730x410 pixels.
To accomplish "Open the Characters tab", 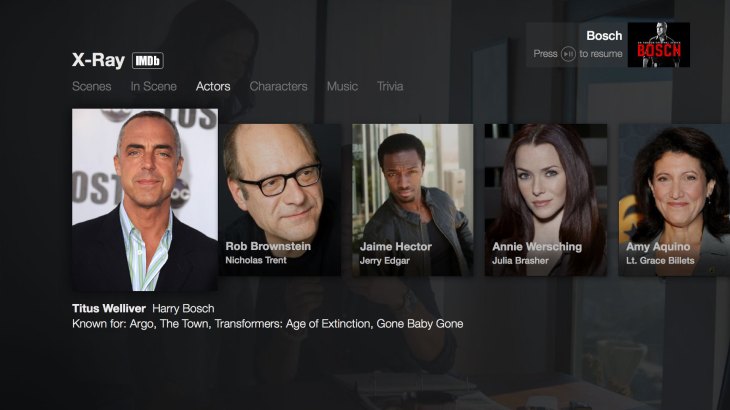I will (278, 86).
